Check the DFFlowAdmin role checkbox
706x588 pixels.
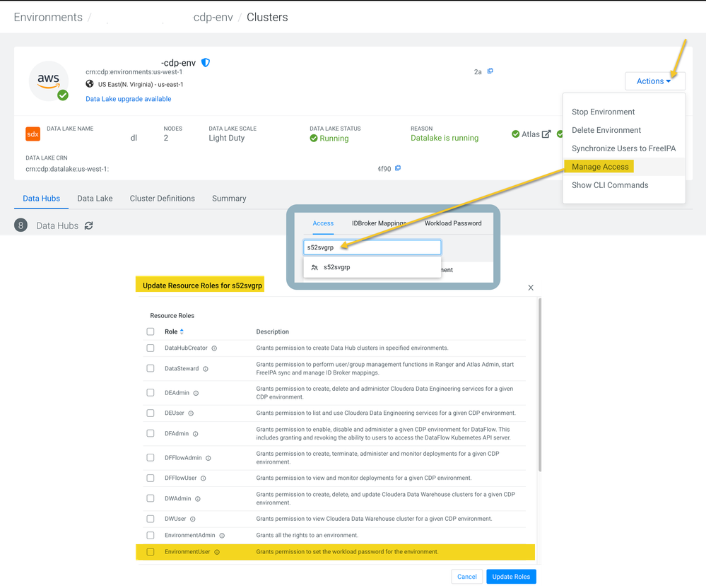(151, 457)
